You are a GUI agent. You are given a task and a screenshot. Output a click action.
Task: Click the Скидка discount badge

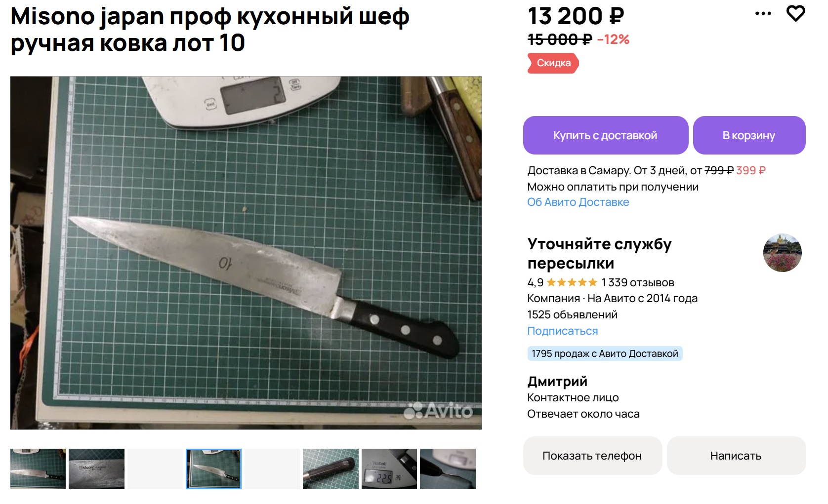coord(553,63)
